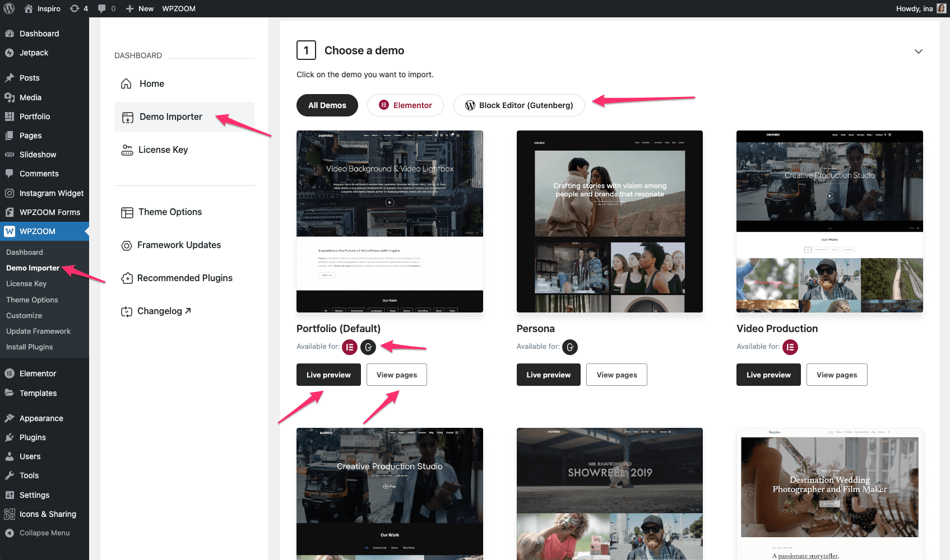
Task: Collapse the Choose a demo section chevron
Action: coord(918,52)
